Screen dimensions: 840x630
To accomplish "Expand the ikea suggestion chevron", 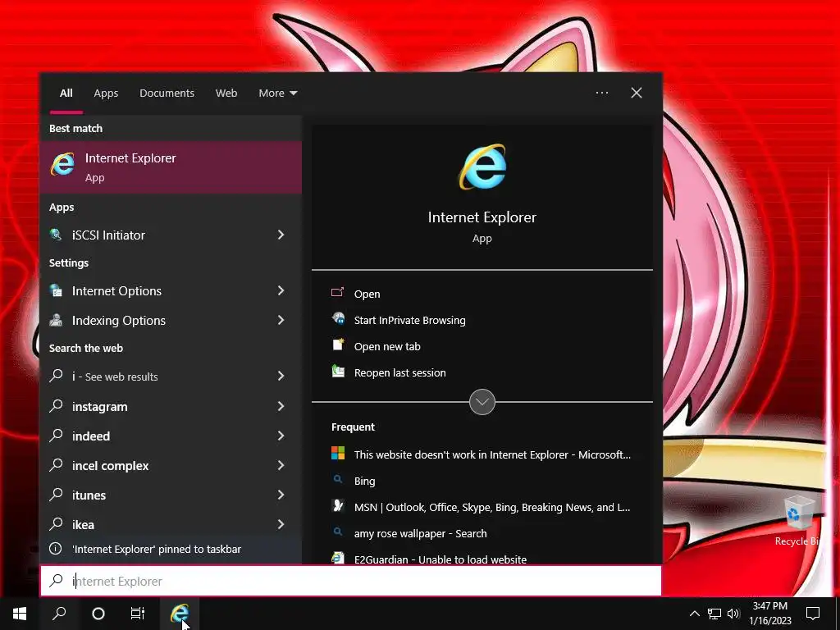I will 281,524.
